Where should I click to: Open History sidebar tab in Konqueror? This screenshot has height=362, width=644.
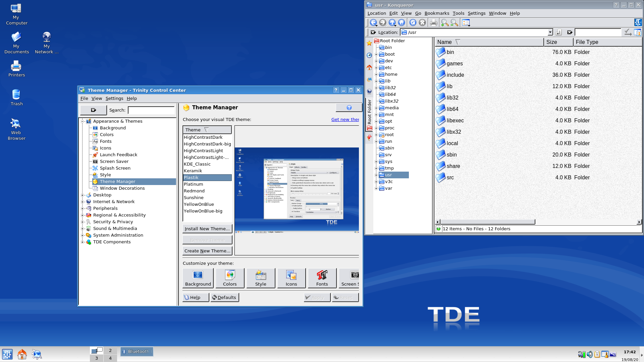click(x=369, y=55)
